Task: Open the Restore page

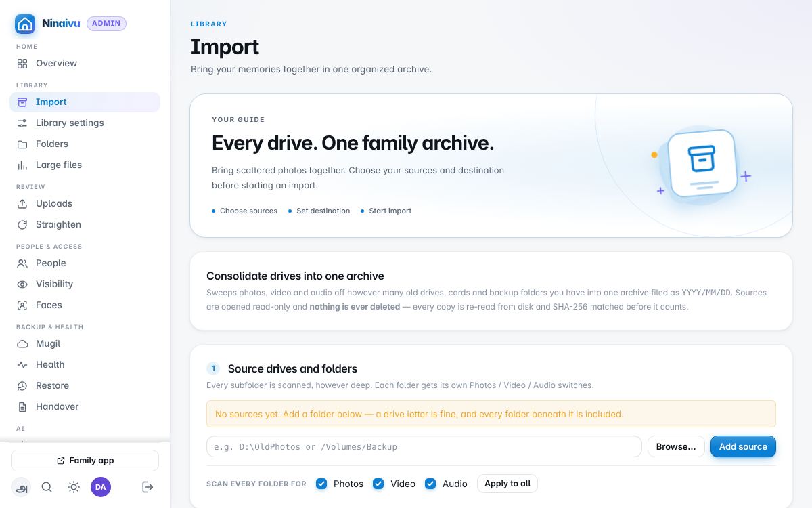Action: point(85,385)
